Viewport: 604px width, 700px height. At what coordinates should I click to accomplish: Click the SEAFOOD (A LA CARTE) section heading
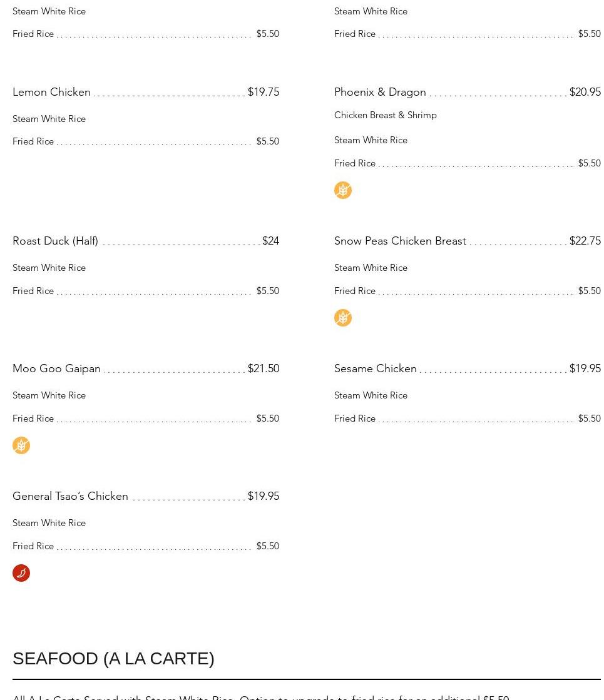113,658
